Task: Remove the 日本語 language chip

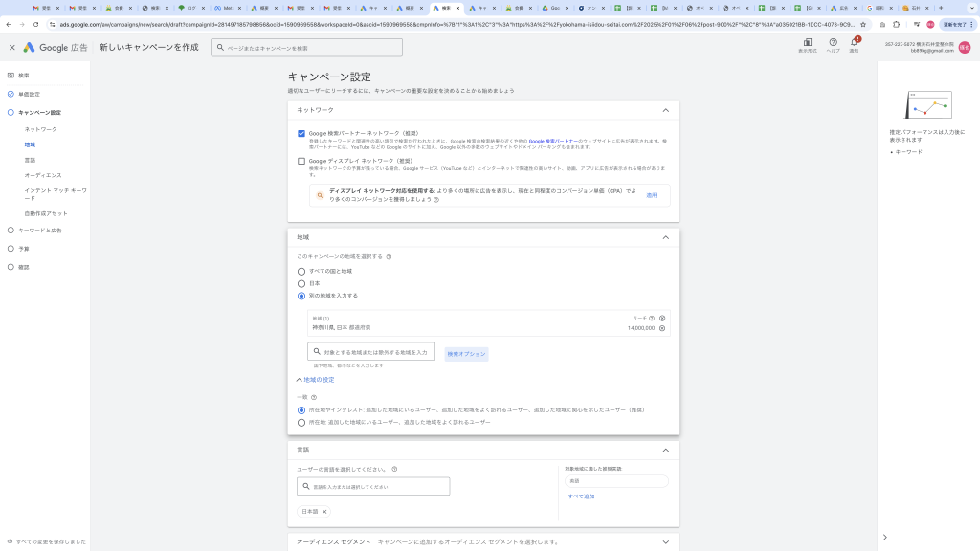Action: point(324,512)
